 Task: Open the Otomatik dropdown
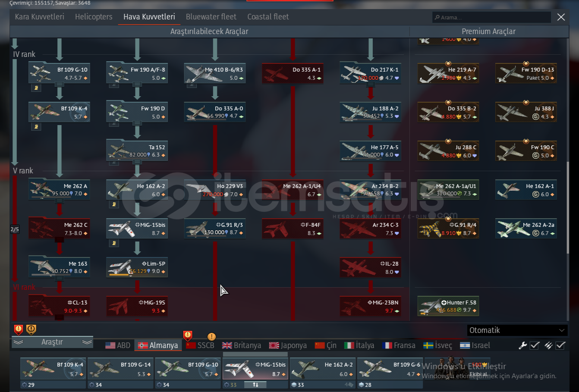tap(517, 330)
